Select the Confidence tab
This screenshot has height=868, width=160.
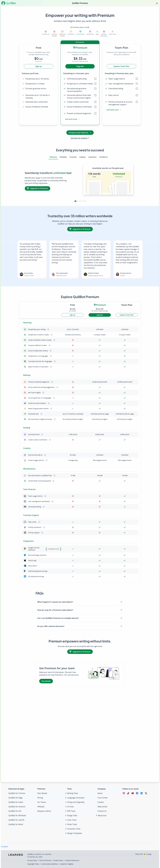click(103, 157)
